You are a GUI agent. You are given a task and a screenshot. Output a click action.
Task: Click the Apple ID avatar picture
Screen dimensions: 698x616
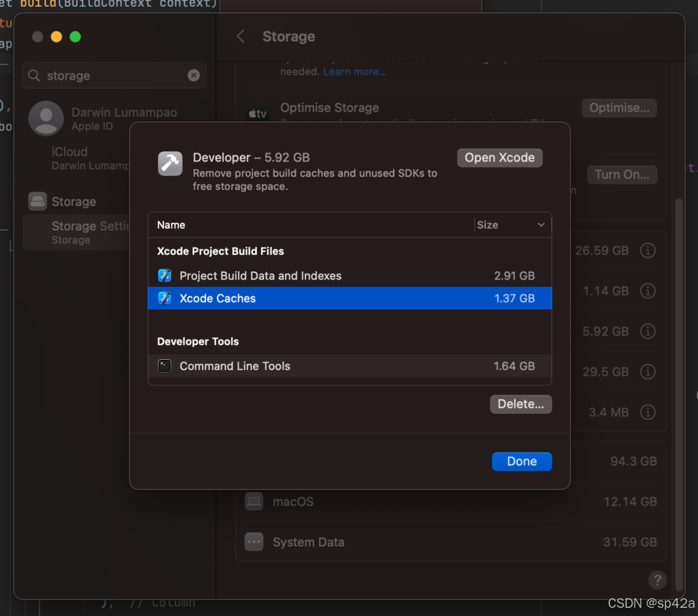click(46, 119)
